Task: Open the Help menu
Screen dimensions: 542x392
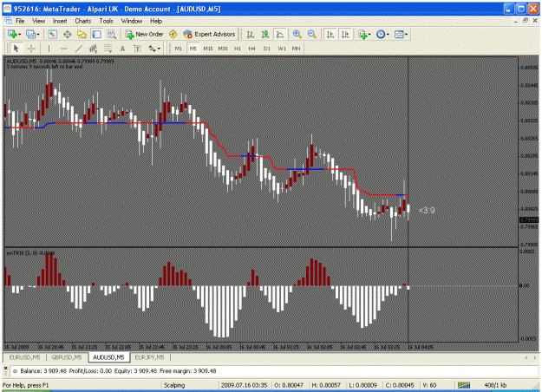Action: pyautogui.click(x=156, y=21)
